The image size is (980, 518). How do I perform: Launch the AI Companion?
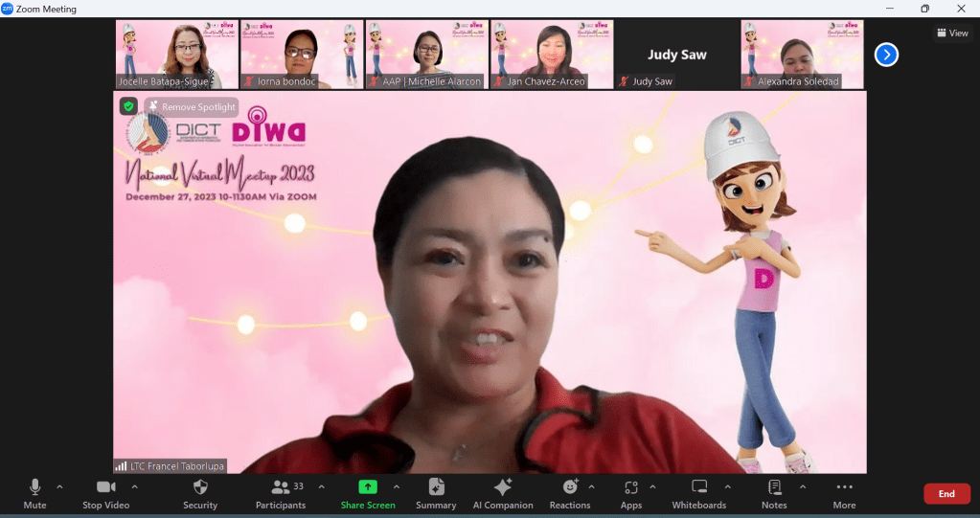pyautogui.click(x=503, y=487)
